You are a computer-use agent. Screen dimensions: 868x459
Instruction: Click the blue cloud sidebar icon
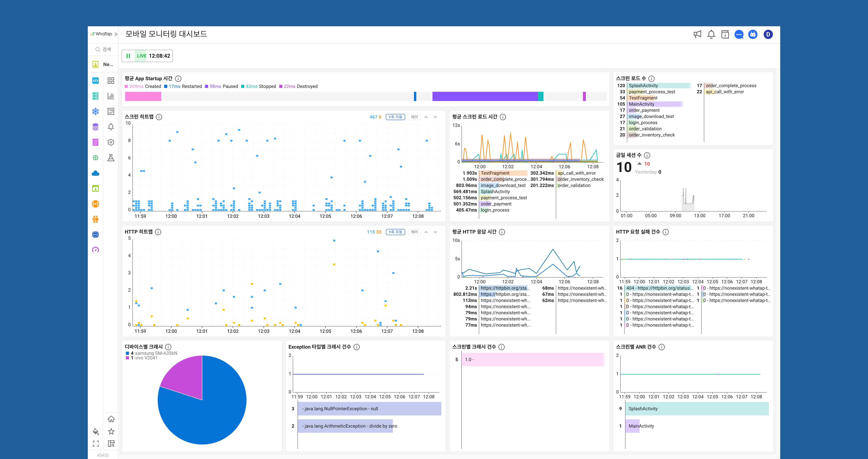tap(95, 173)
